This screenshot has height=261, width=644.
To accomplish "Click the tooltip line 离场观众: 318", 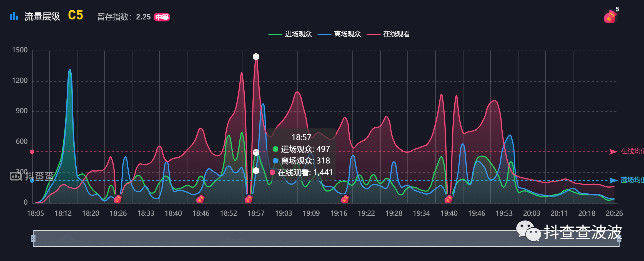I will (302, 161).
